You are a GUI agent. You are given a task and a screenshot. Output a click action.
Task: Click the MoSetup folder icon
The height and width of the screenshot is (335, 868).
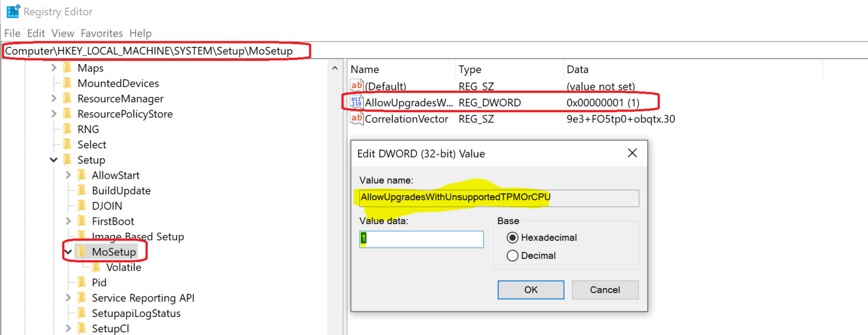click(82, 251)
